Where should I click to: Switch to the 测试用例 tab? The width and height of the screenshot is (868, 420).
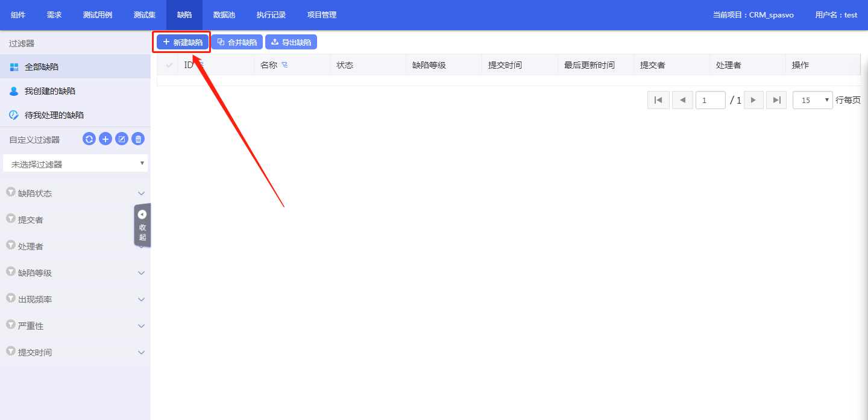tap(98, 15)
